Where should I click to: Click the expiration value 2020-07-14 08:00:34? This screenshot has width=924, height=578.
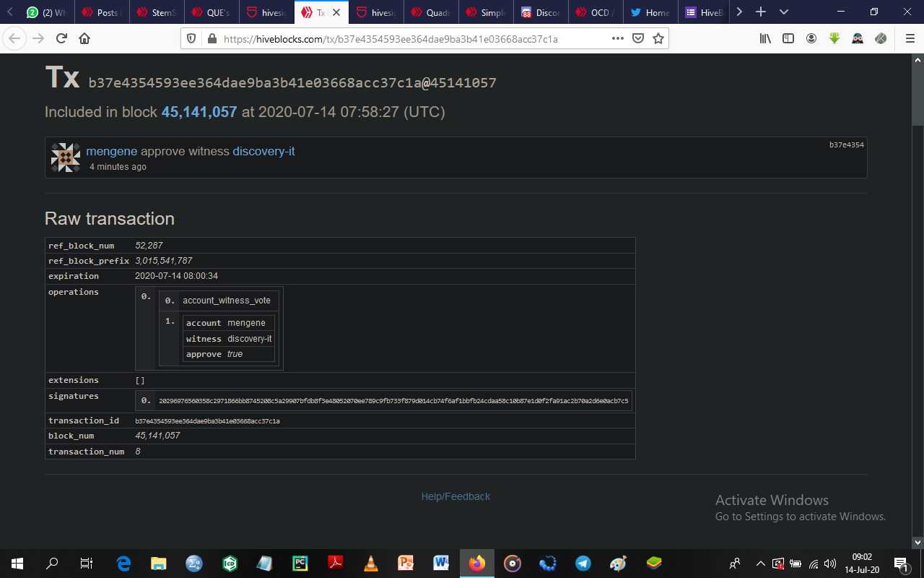[x=177, y=276]
